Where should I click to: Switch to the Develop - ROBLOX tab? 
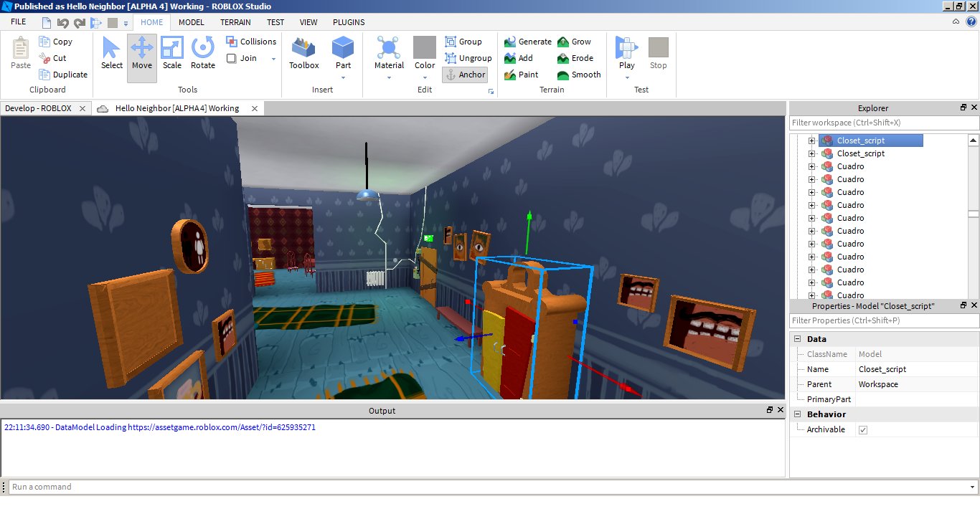pyautogui.click(x=39, y=108)
